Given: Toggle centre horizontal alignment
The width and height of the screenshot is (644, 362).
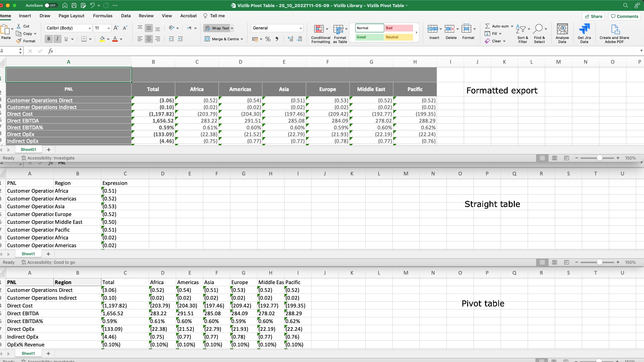Looking at the screenshot, I should point(149,39).
